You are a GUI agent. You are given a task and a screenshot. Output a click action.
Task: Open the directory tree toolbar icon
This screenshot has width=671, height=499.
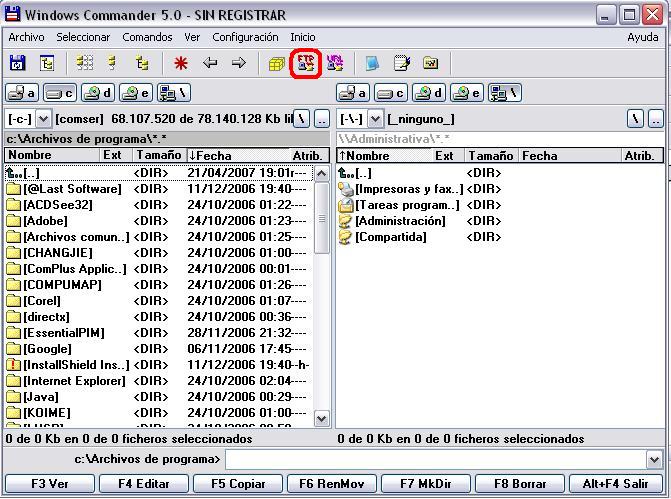point(47,63)
